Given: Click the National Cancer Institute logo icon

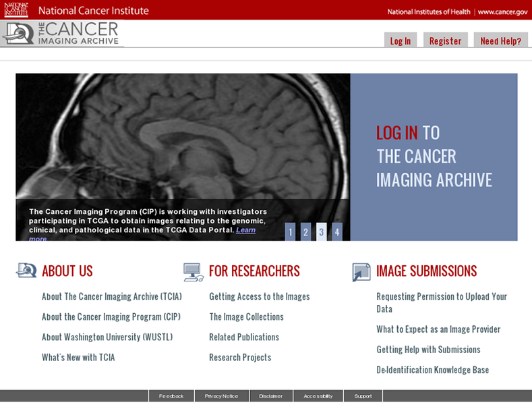Looking at the screenshot, I should (16, 9).
